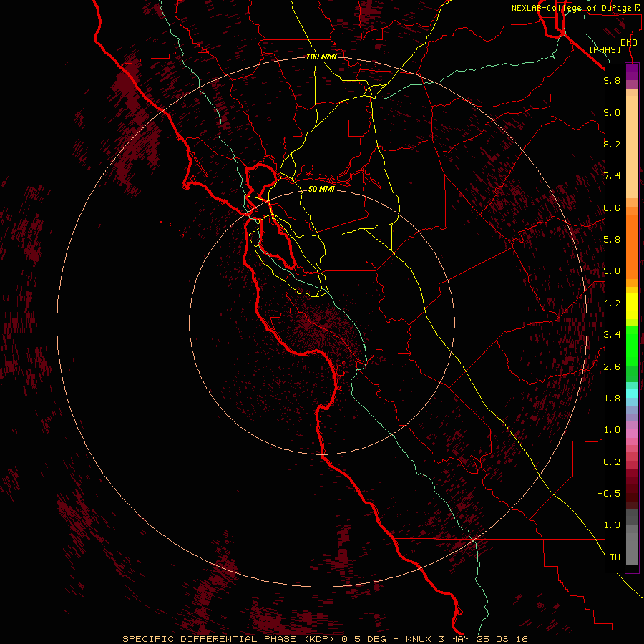Pick the pink legend segment
644x644 pixels.
(632, 434)
